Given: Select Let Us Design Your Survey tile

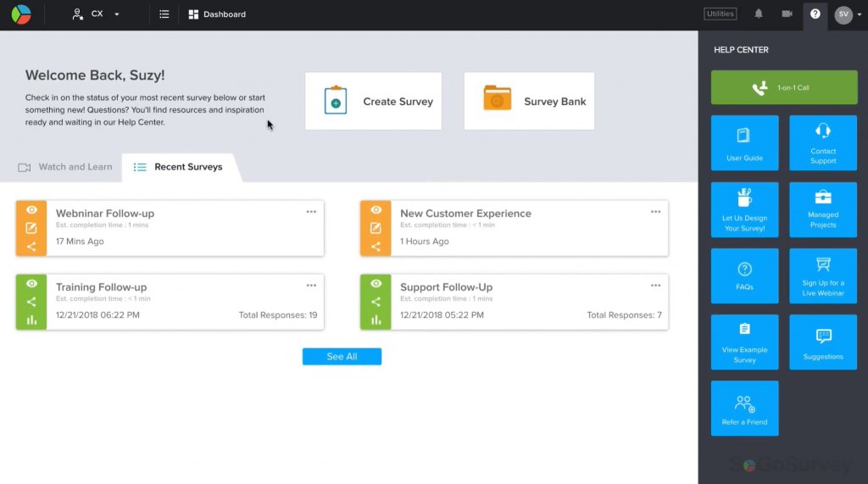Looking at the screenshot, I should [744, 209].
